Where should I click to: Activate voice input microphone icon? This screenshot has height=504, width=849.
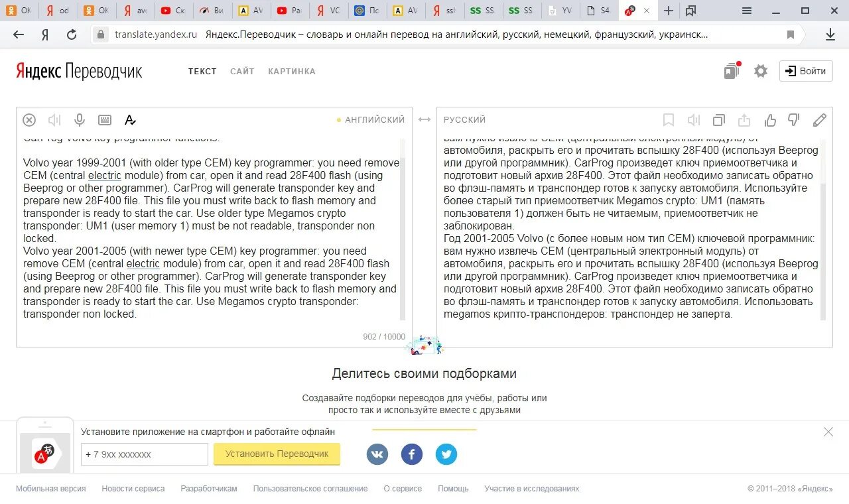[80, 120]
